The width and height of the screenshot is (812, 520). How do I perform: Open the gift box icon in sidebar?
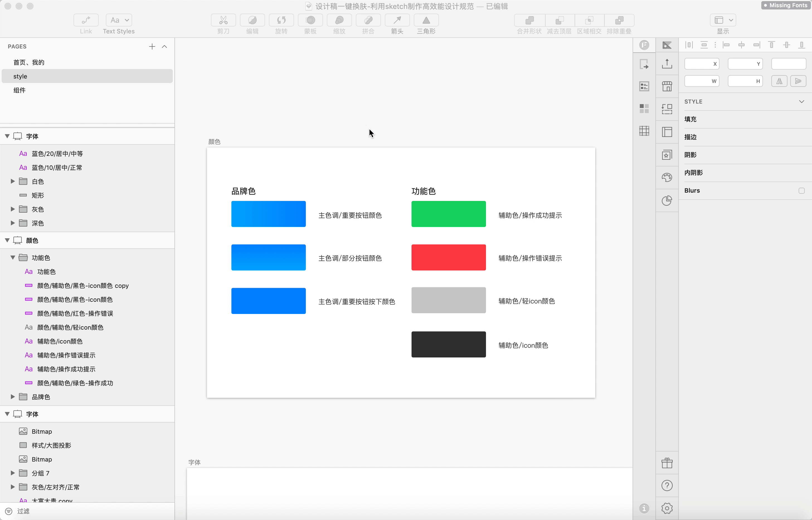pos(667,463)
